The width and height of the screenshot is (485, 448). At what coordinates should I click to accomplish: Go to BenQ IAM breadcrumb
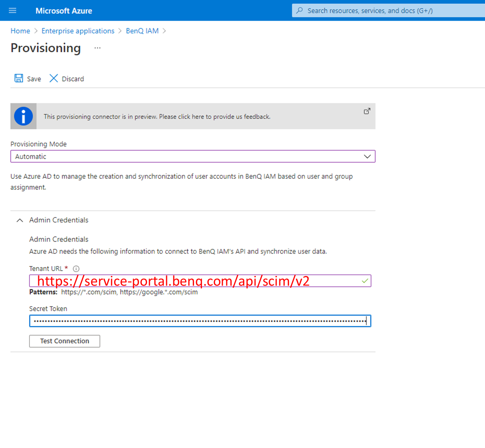point(142,31)
